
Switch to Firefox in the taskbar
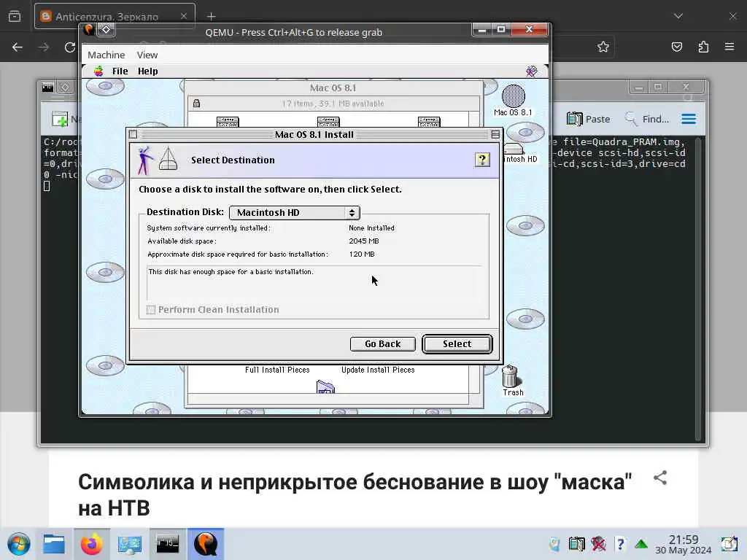click(91, 544)
